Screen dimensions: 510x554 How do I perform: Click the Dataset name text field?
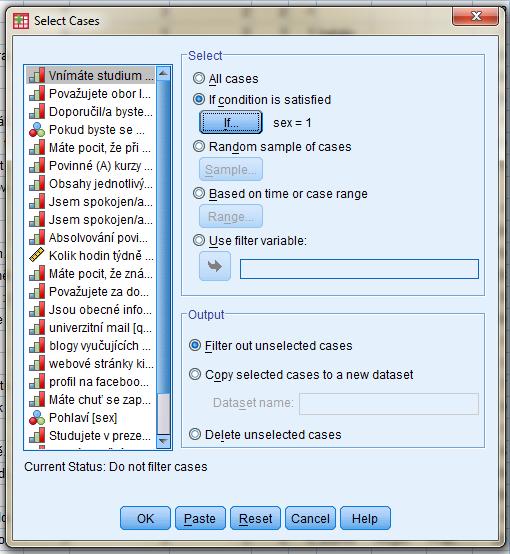(389, 403)
